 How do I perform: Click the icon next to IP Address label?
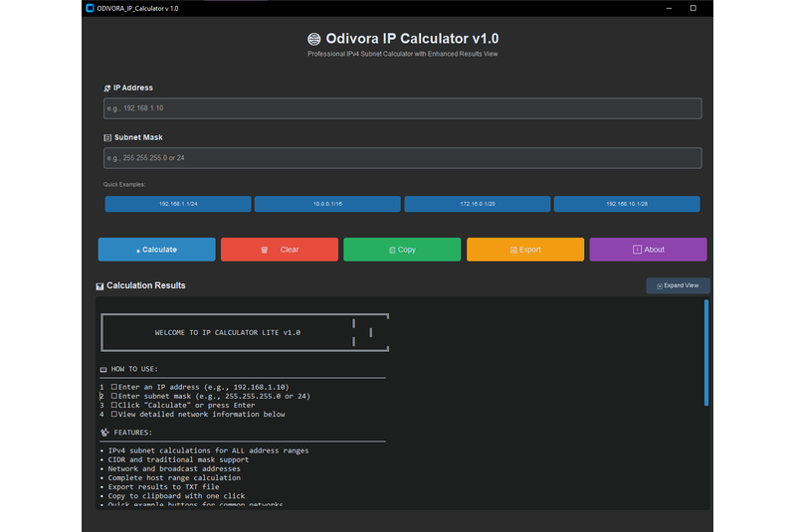tap(107, 89)
